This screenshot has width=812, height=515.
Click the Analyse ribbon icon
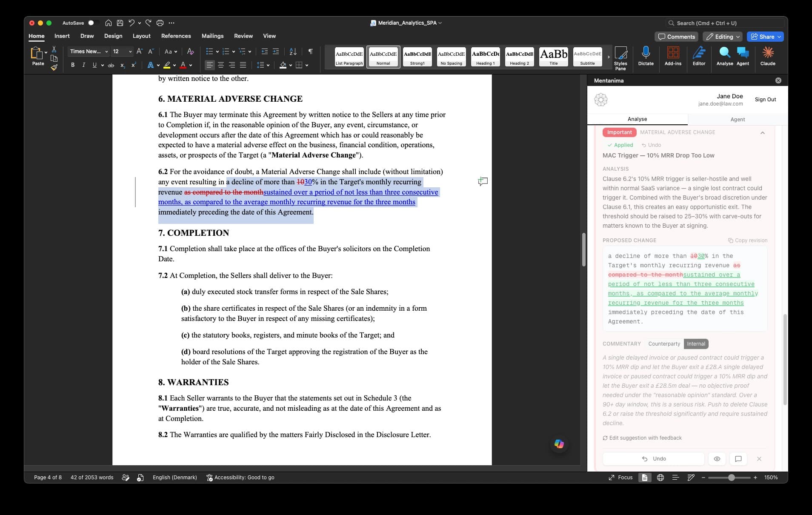(724, 56)
